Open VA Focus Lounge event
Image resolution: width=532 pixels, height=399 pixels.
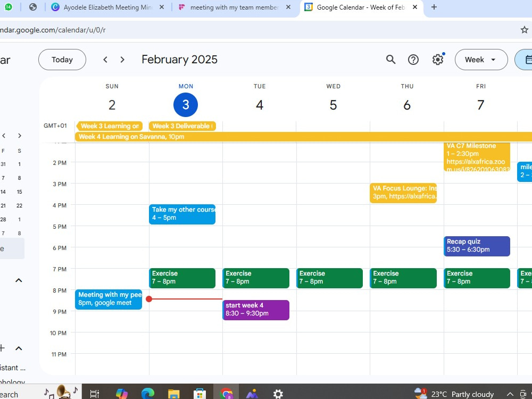[403, 193]
